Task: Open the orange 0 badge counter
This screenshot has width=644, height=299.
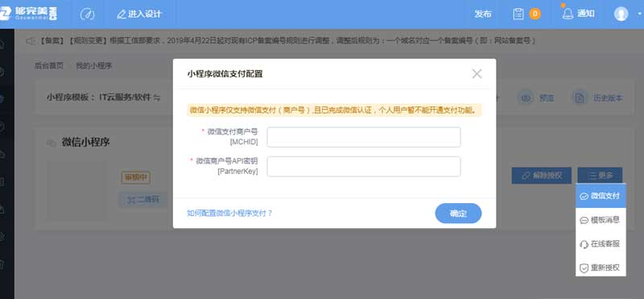Action: 535,14
